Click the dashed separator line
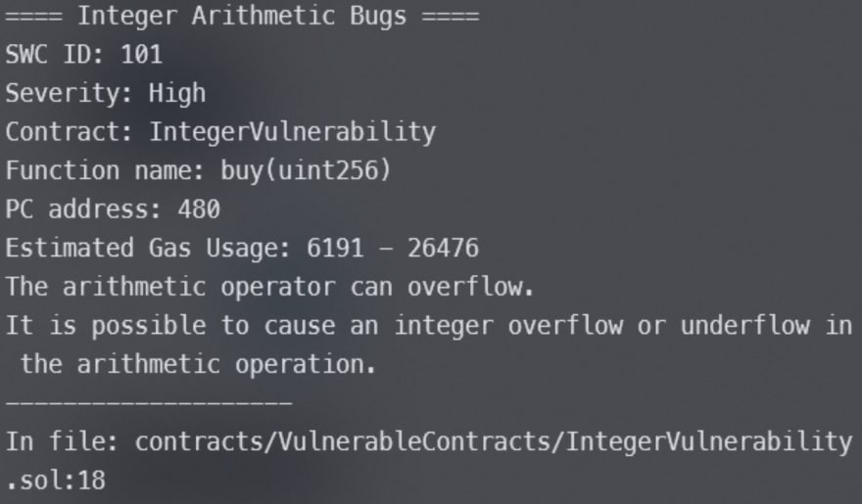 [x=149, y=402]
